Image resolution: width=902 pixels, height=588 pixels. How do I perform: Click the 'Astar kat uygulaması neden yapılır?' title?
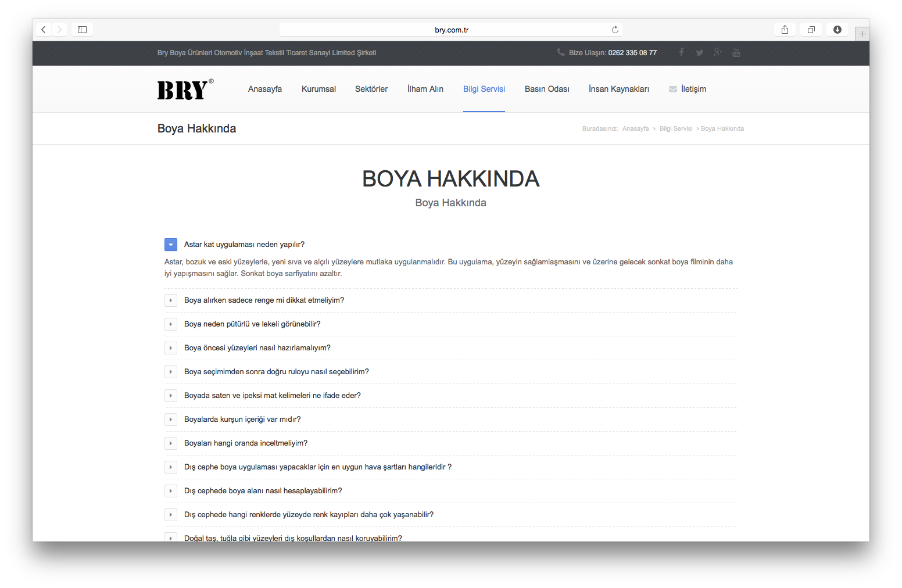[x=244, y=245]
